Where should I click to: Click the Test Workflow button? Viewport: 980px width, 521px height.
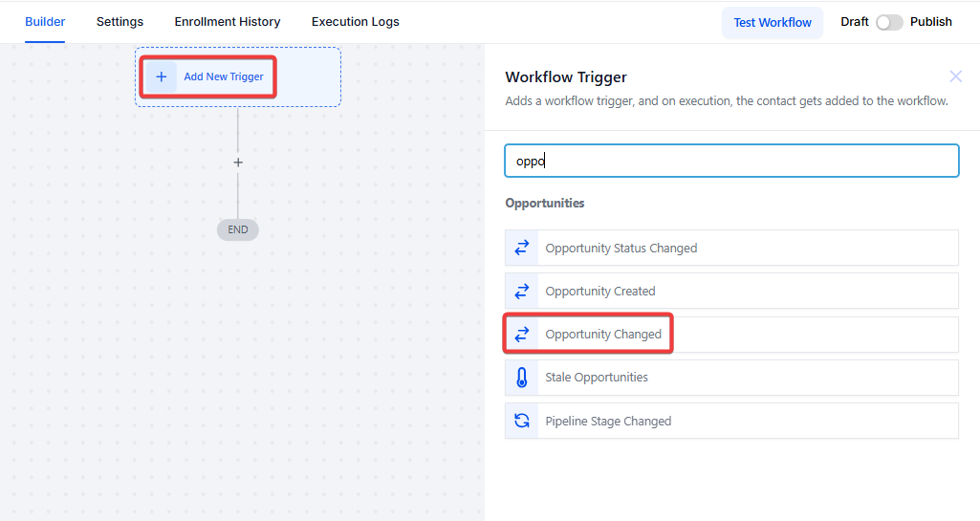(773, 22)
